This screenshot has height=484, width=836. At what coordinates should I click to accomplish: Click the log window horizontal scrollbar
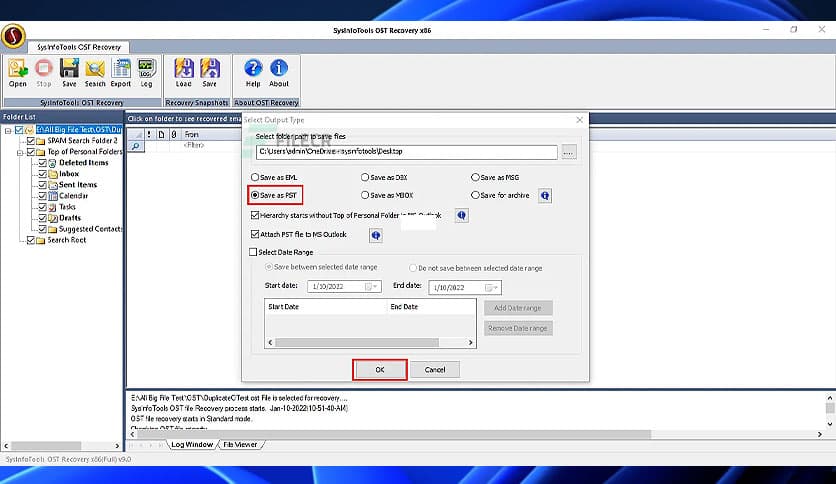393,434
